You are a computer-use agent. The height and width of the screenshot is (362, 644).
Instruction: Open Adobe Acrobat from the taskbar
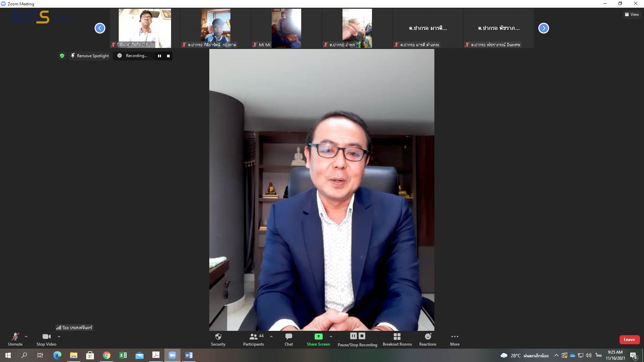click(156, 355)
